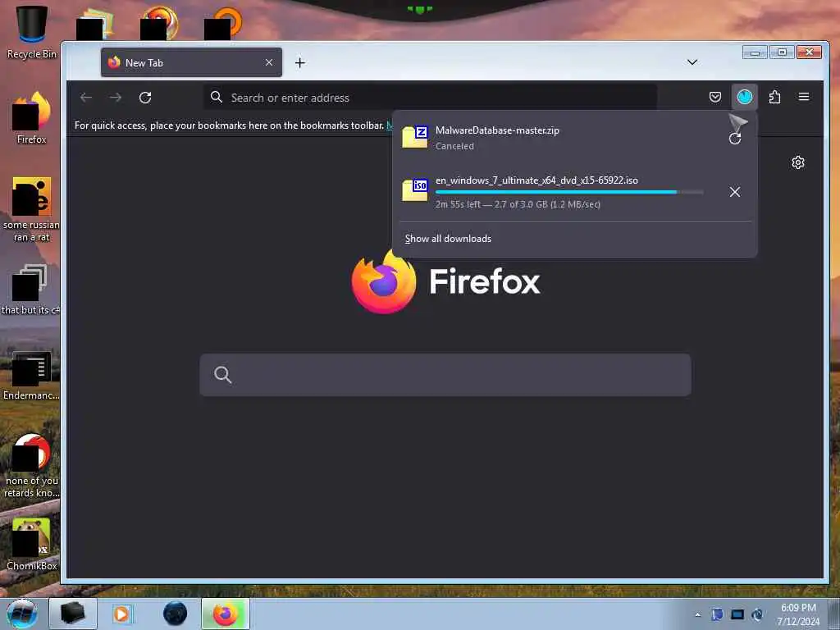Viewport: 840px width, 630px height.
Task: Click the bookmarks toolbar quick access message
Action: (x=230, y=126)
